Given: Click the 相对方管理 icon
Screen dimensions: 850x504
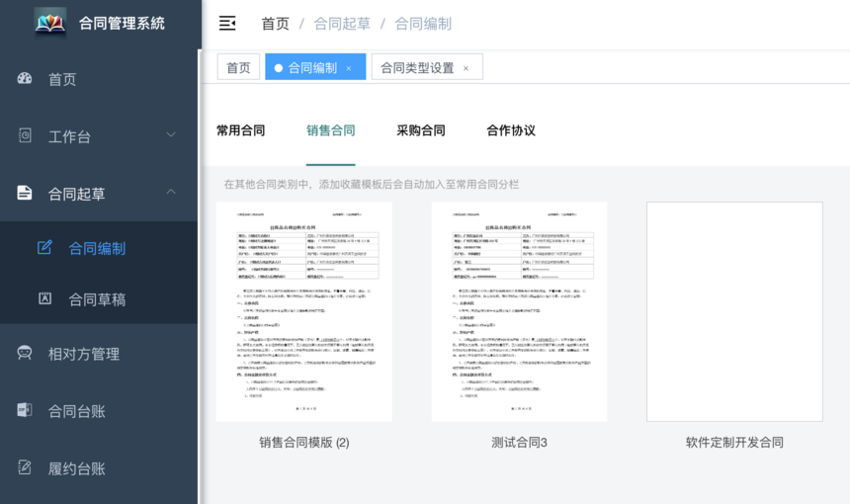Looking at the screenshot, I should 25,353.
